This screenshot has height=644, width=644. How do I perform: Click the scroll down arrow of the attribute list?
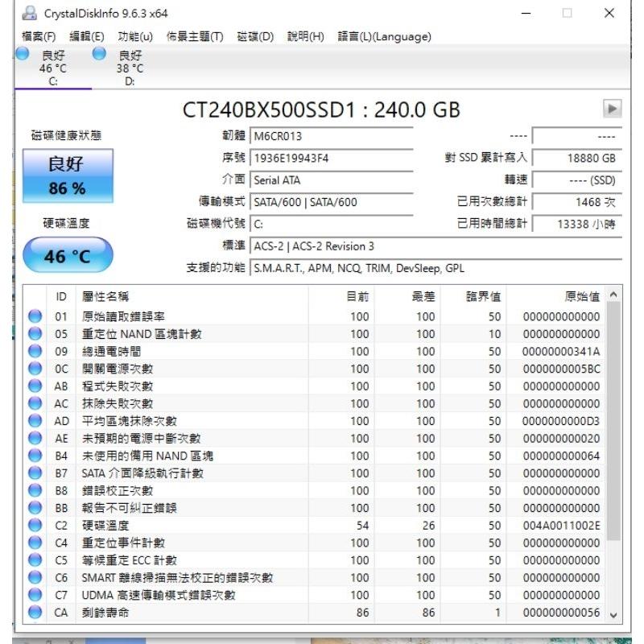[613, 615]
